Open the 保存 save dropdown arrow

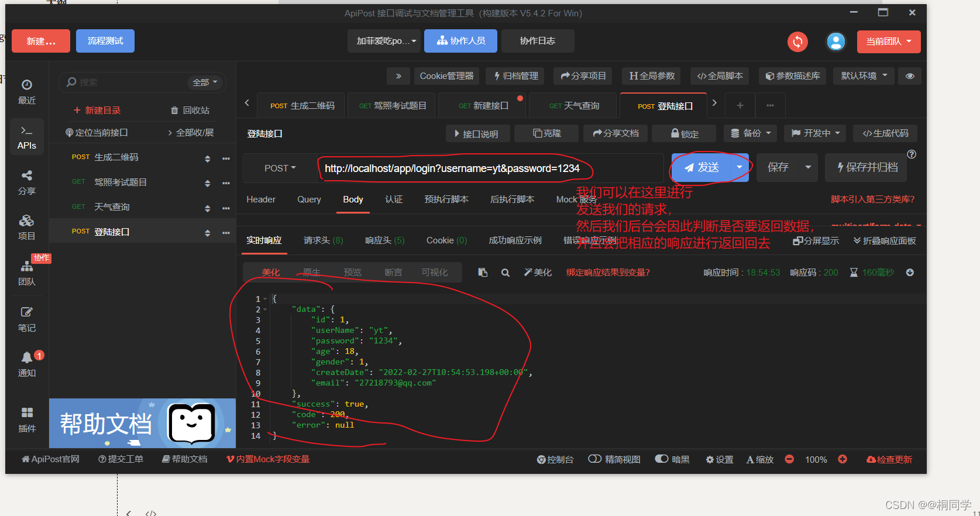pos(808,167)
